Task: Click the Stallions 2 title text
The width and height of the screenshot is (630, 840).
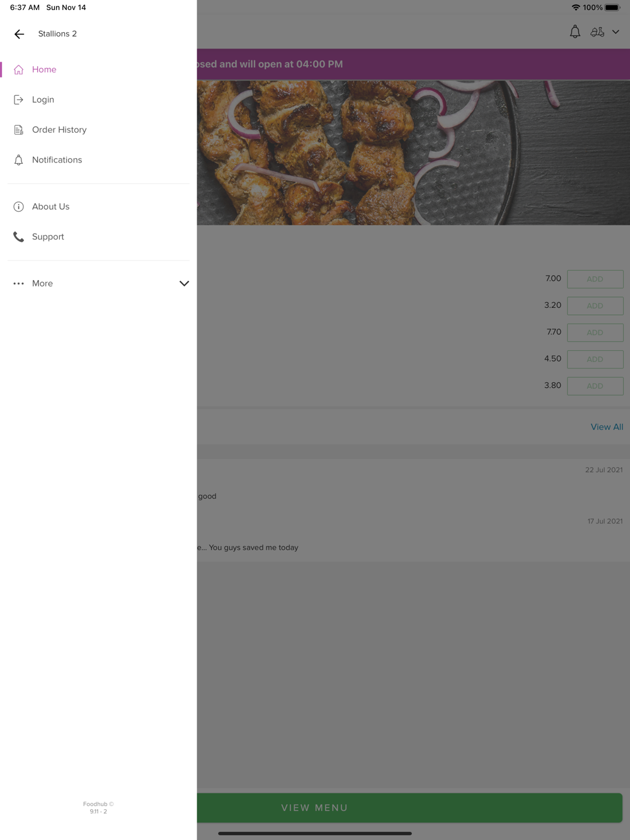Action: point(57,34)
